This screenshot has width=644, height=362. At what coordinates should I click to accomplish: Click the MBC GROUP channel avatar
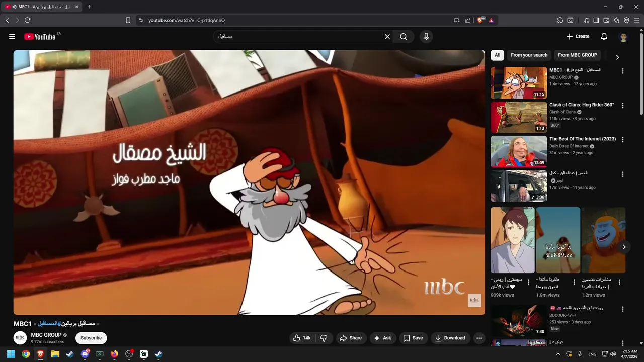pyautogui.click(x=20, y=338)
